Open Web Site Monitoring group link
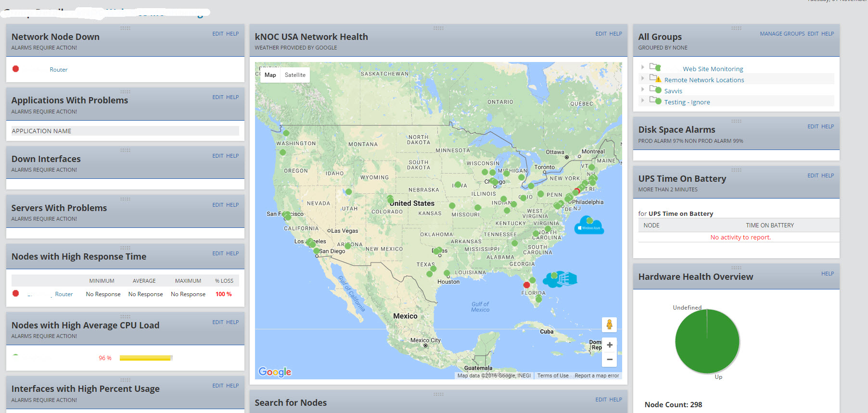 click(x=713, y=69)
